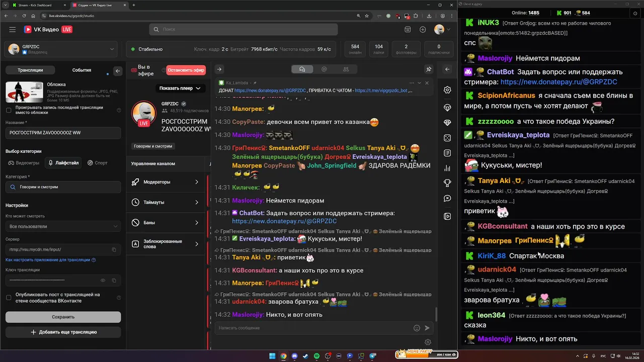Open profile avatar menu in header
This screenshot has width=644, height=362.
pyautogui.click(x=439, y=30)
